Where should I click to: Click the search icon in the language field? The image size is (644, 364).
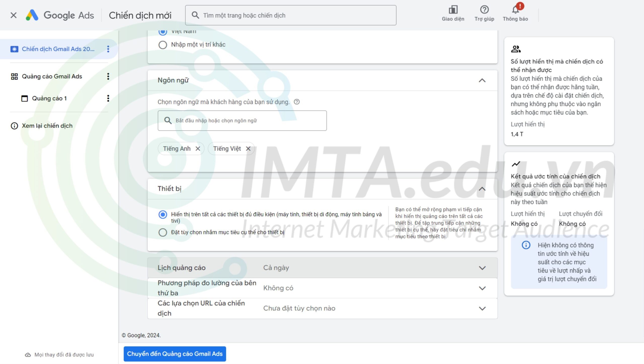[168, 120]
